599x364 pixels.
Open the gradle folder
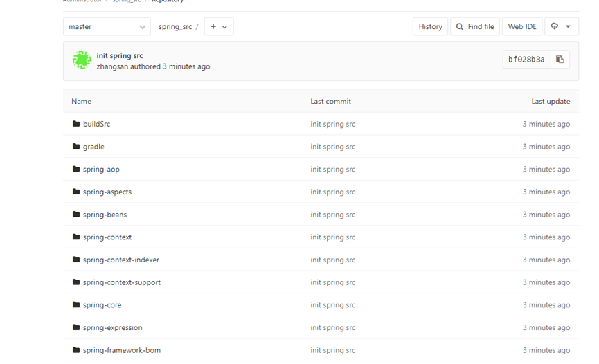93,147
